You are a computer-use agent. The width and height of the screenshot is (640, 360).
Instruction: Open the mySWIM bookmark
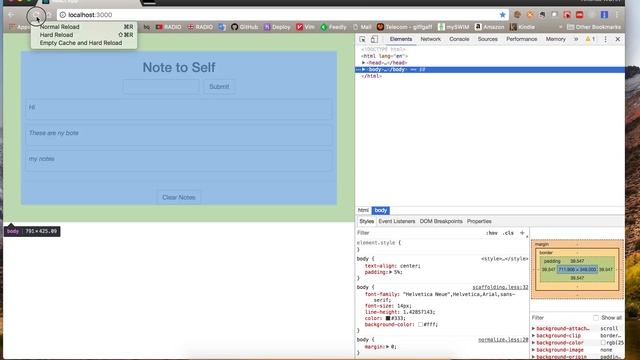pos(453,27)
